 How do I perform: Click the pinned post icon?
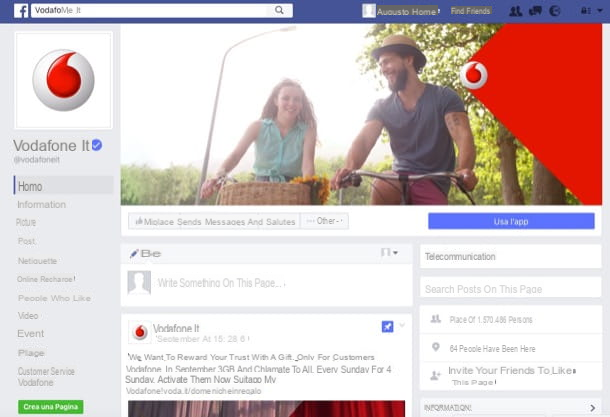(x=387, y=327)
